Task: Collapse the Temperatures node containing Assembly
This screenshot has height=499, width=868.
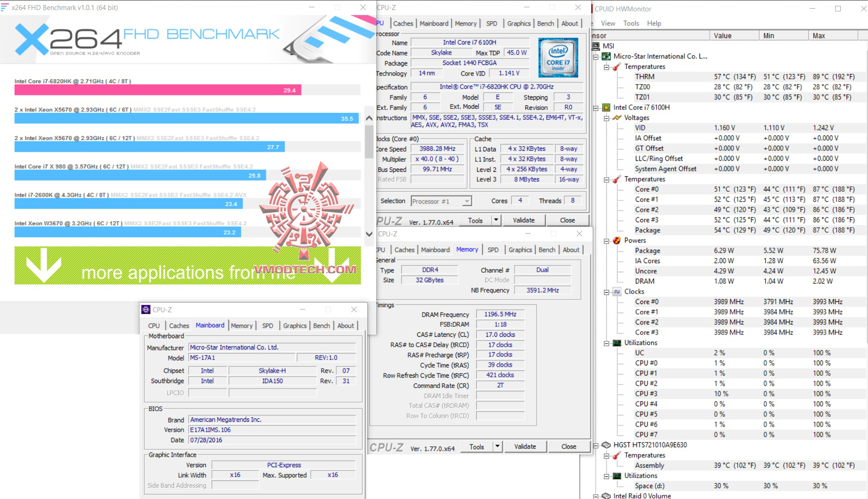Action: 606,456
